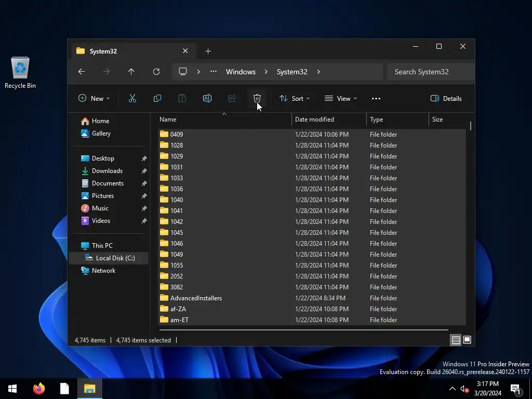Select the am-ET folder row
This screenshot has width=532, height=399.
pyautogui.click(x=312, y=320)
